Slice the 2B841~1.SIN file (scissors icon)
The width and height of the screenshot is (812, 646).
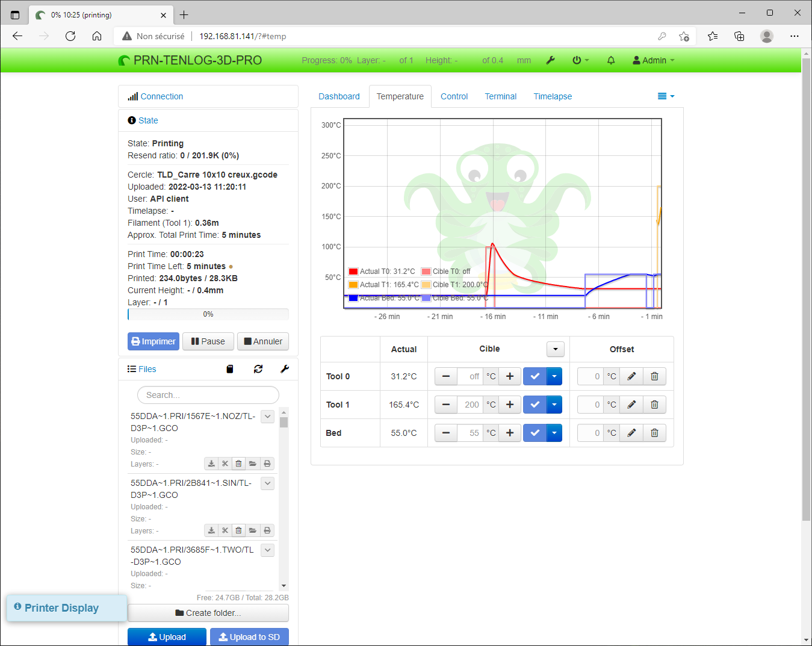[225, 530]
